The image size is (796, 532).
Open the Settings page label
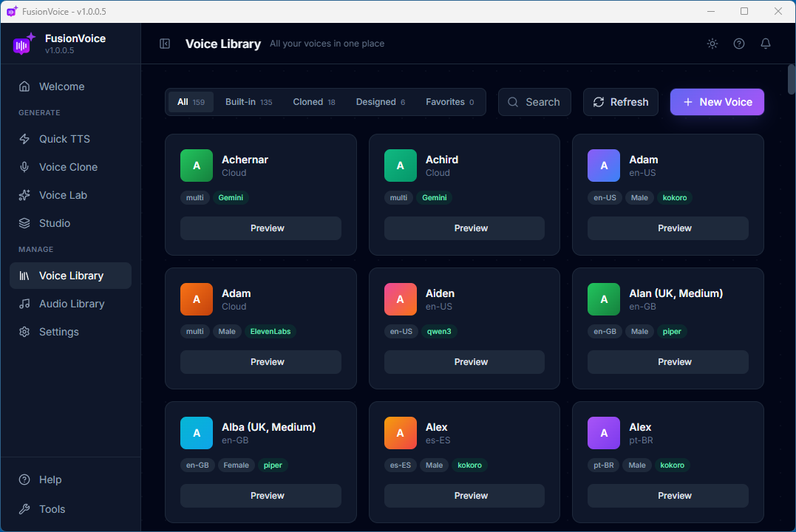[59, 332]
